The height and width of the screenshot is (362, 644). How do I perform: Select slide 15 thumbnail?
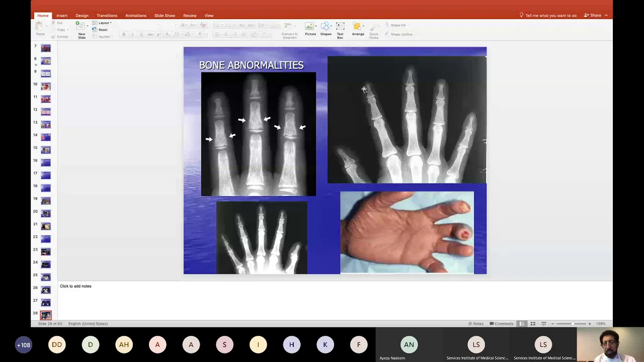pos(46,150)
